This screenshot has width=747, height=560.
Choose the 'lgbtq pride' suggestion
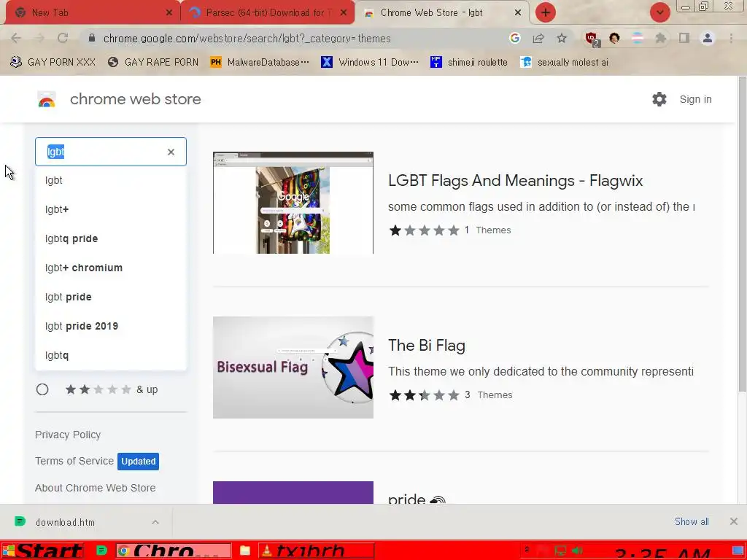pyautogui.click(x=111, y=238)
